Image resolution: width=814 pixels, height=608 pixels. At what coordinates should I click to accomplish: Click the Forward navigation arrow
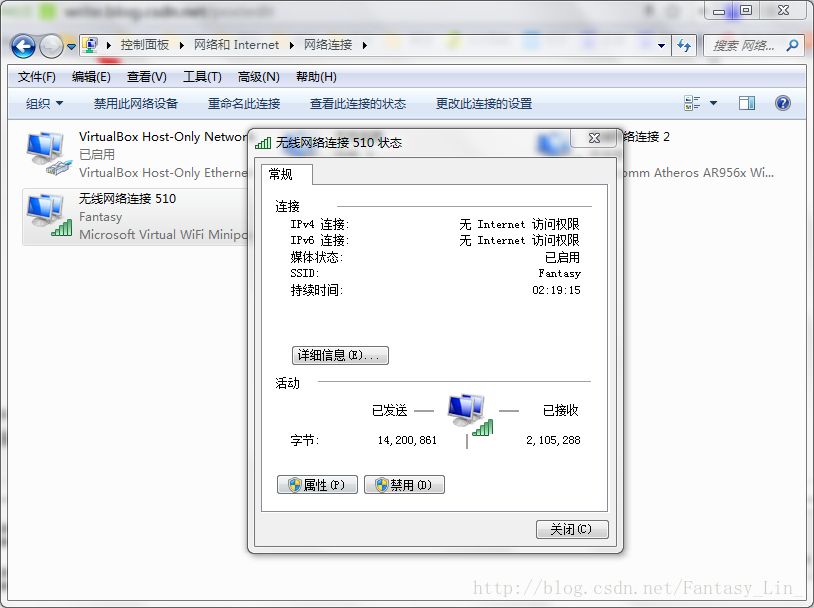pyautogui.click(x=51, y=47)
